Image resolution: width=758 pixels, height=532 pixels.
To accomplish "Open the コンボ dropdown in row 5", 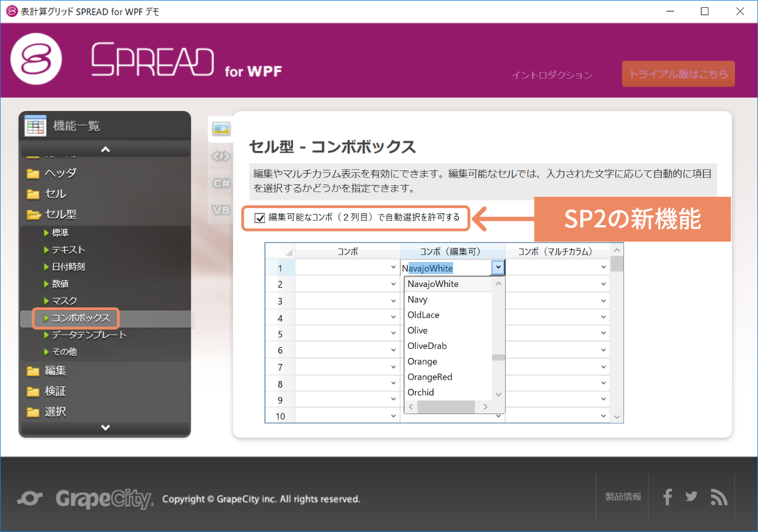I will pos(393,333).
